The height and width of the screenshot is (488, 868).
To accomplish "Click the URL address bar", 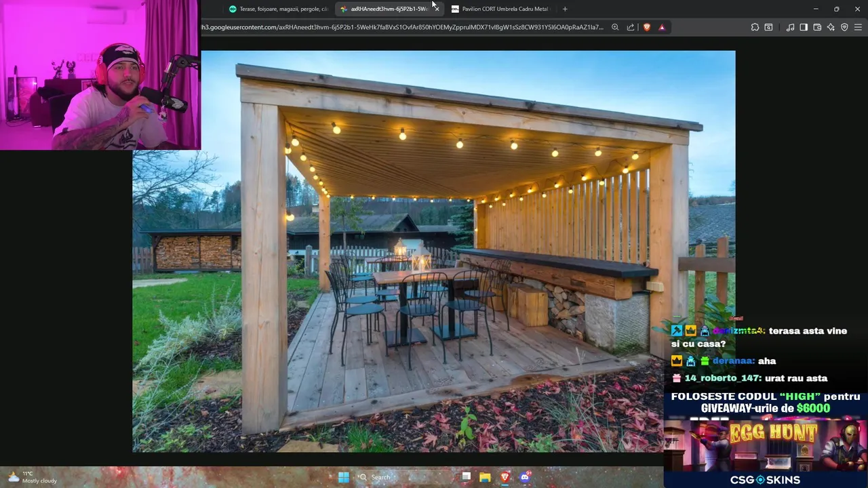I will [x=401, y=27].
